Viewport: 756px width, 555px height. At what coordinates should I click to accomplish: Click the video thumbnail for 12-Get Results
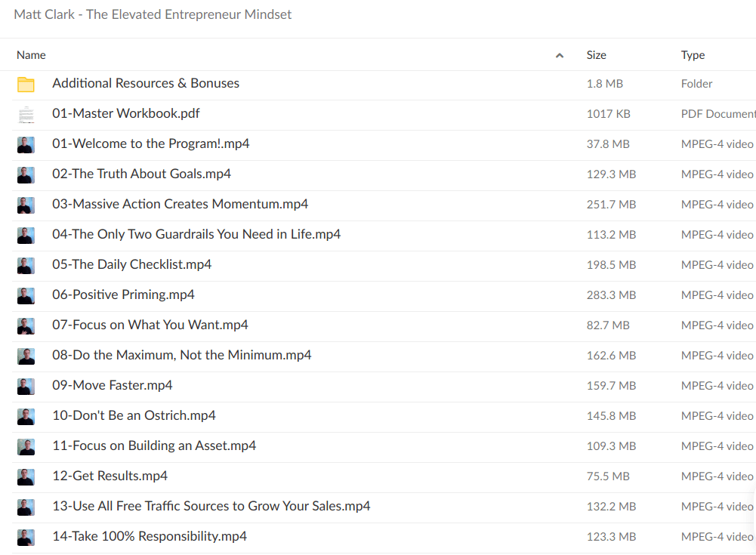pos(26,476)
